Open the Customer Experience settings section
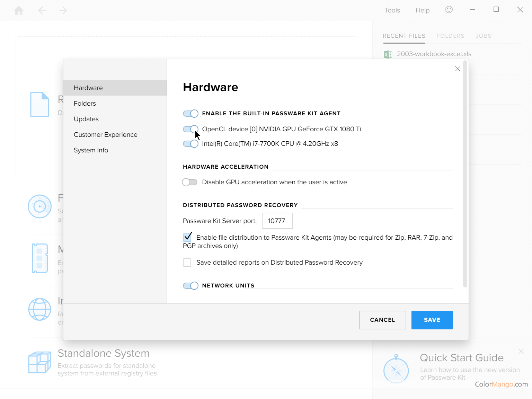 coord(115,135)
